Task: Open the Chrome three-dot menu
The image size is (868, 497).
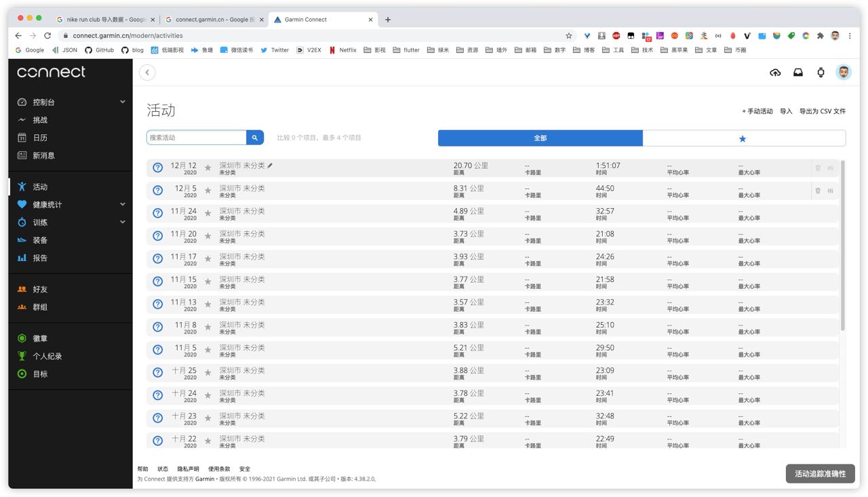Action: [x=850, y=35]
